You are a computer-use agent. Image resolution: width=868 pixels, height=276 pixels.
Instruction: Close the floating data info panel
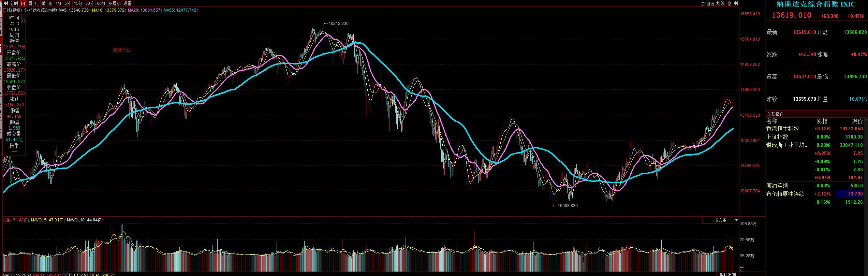coord(23,16)
